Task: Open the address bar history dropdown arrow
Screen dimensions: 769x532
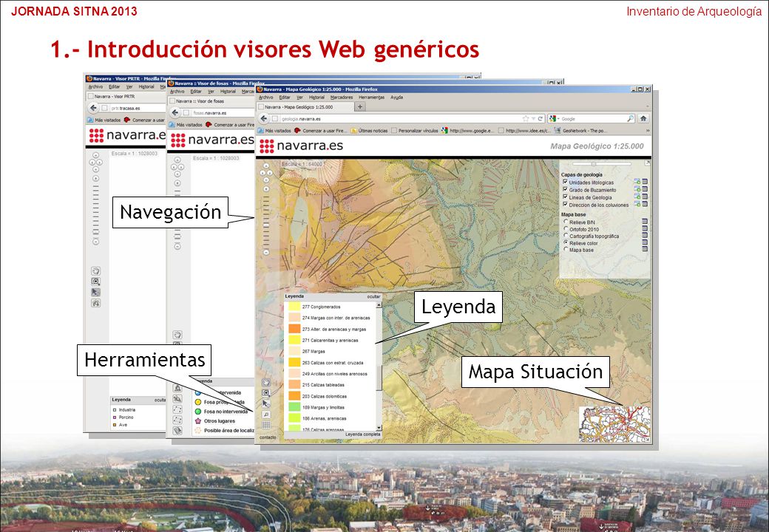Action: (533, 118)
